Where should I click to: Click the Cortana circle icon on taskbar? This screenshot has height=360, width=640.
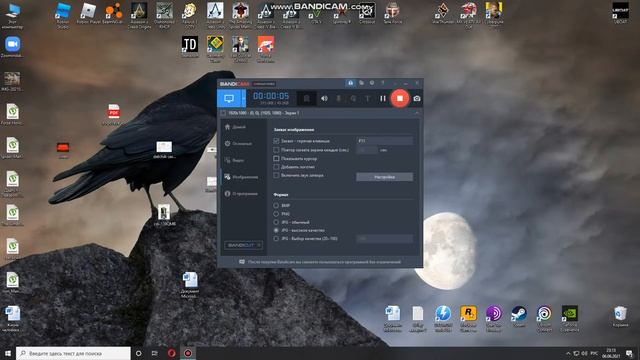click(138, 353)
